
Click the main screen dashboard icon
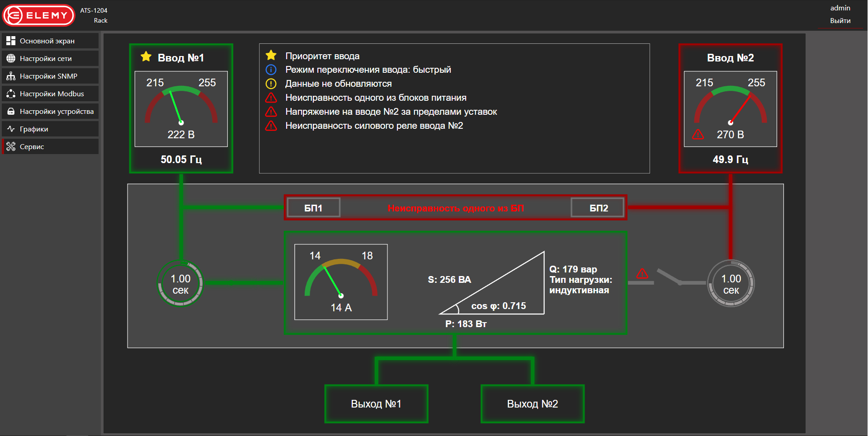(x=11, y=41)
